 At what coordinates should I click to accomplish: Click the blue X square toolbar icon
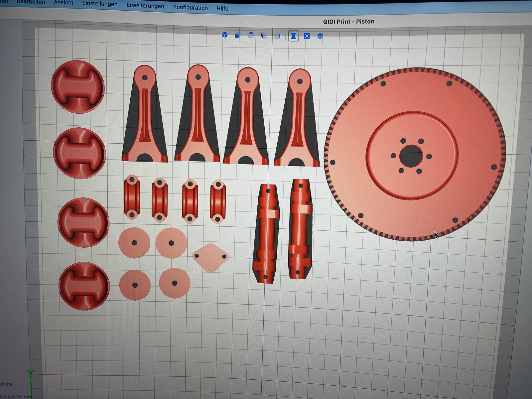(307, 36)
